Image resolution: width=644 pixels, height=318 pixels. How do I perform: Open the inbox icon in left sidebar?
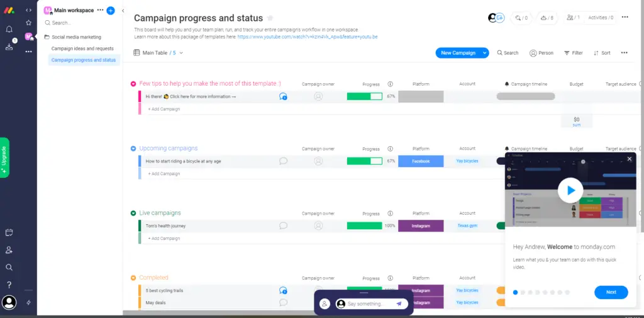9,47
